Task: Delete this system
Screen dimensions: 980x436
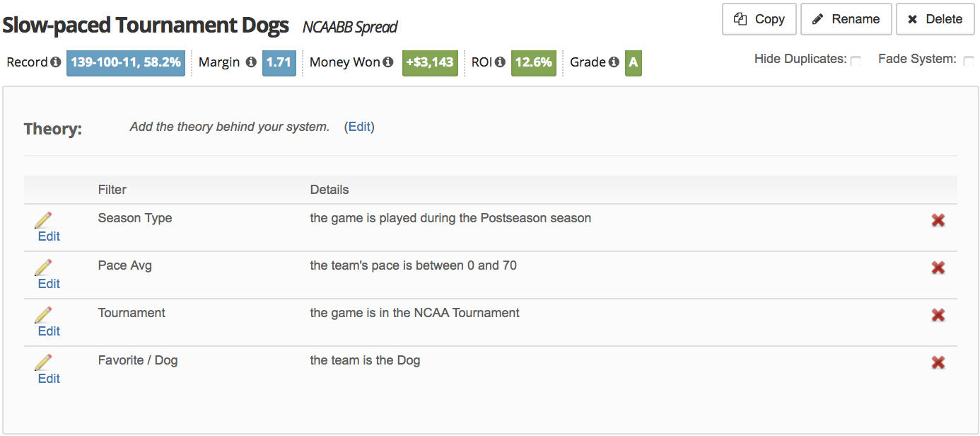Action: (935, 19)
